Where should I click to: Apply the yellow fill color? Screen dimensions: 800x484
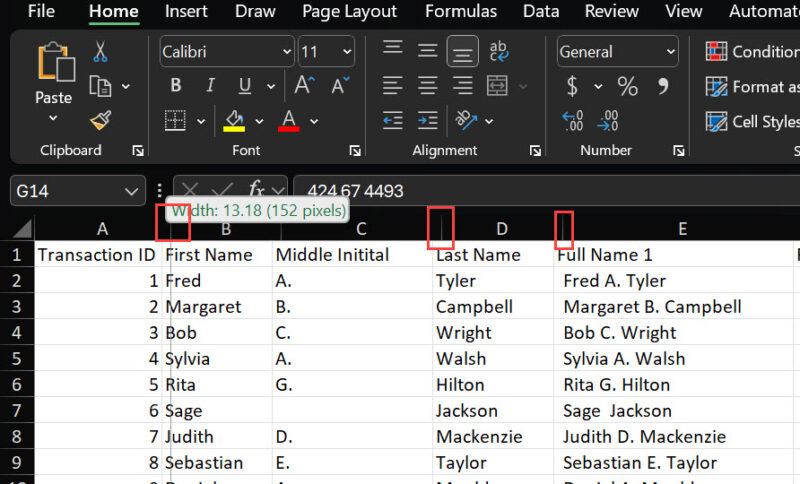click(235, 121)
